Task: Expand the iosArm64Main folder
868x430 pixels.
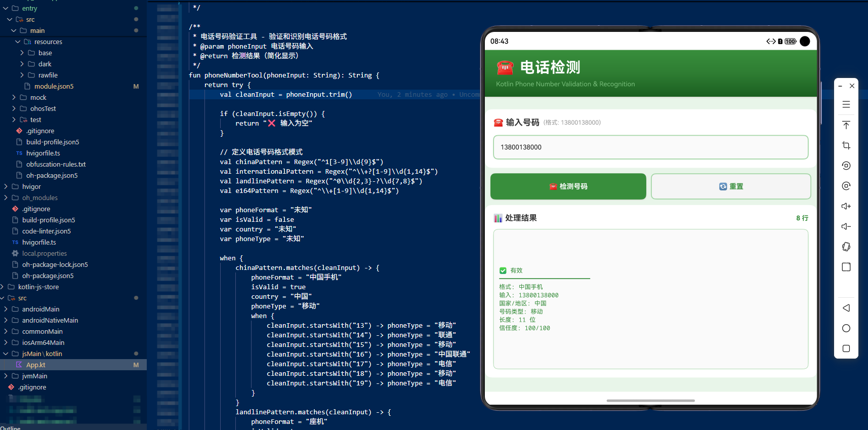Action: [6, 342]
